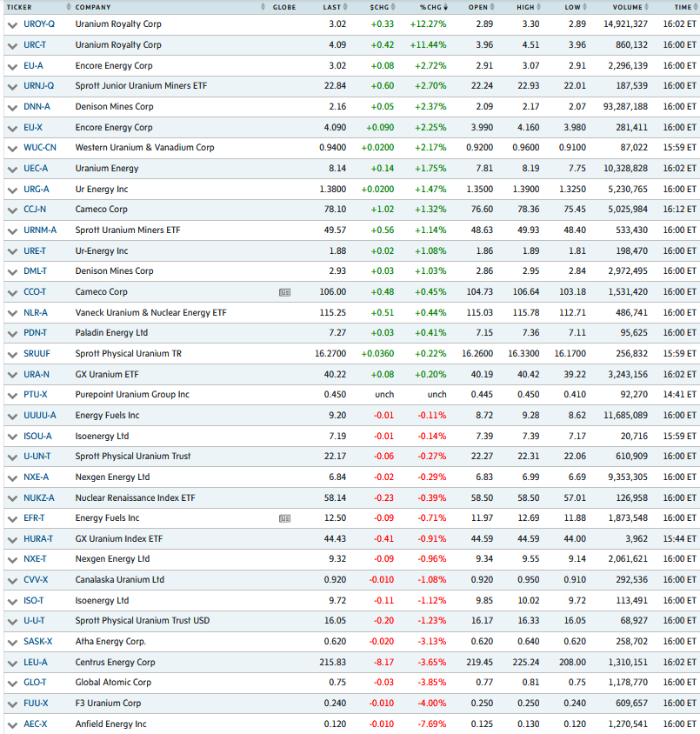Sort by Low column arrows
Image resolution: width=700 pixels, height=734 pixels.
point(585,7)
